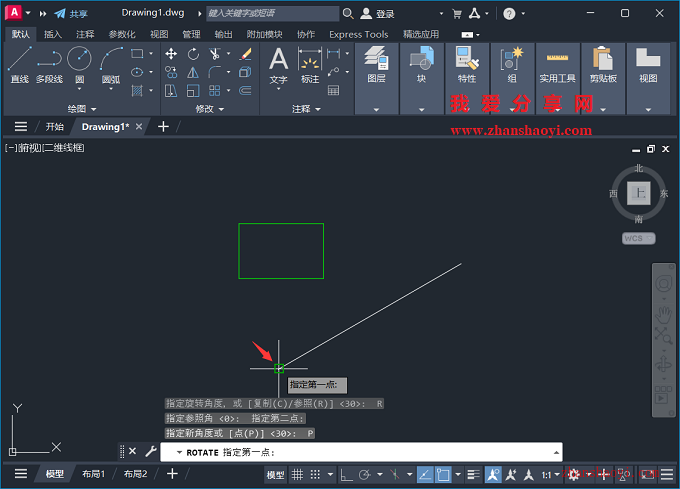Click the ROTATE command line input
The image size is (680, 489).
[x=361, y=452]
